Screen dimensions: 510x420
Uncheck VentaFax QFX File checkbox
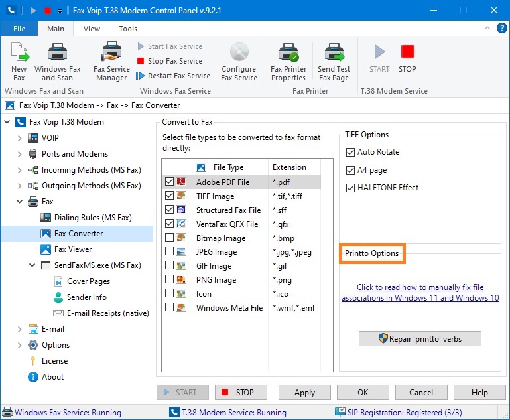coord(169,224)
